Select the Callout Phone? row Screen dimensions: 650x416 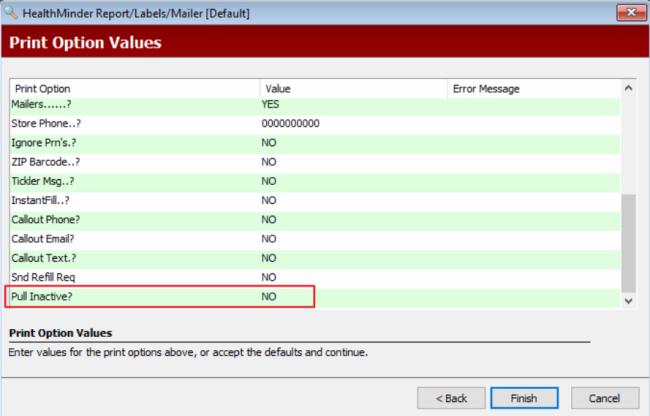click(315, 220)
